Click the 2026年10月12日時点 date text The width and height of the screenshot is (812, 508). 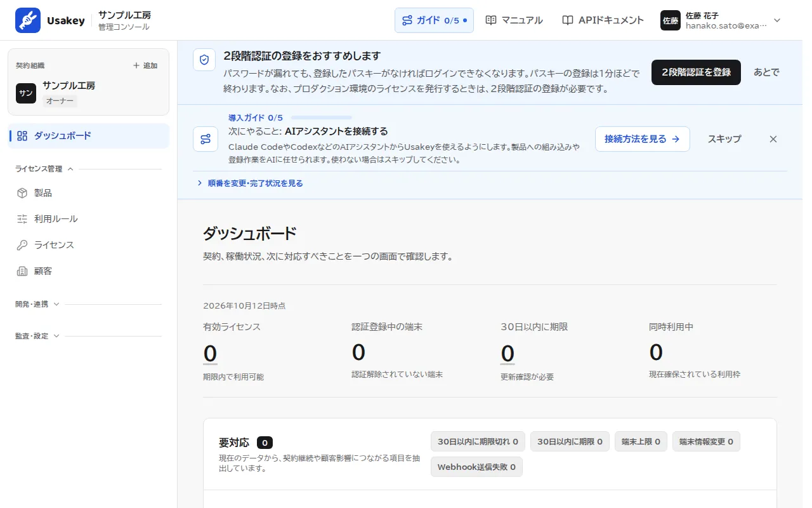[x=244, y=305]
